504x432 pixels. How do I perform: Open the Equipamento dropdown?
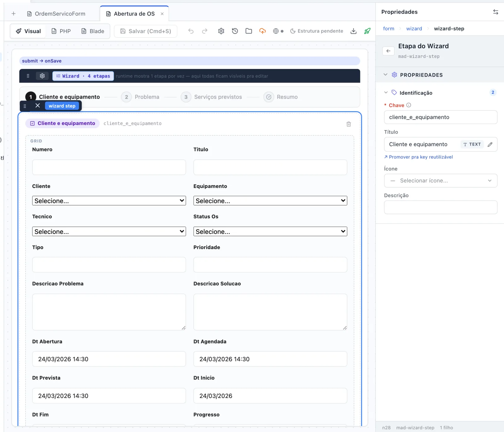(270, 201)
